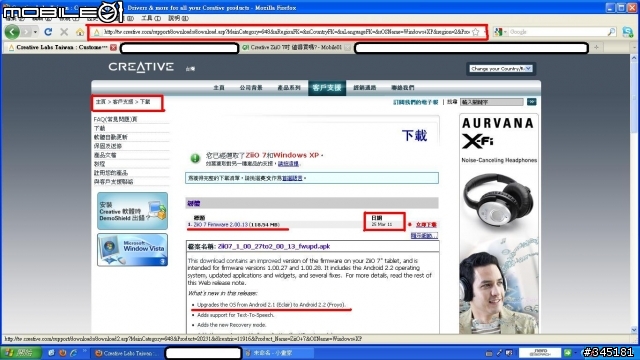Open the 說明 menu

[x=178, y=18]
